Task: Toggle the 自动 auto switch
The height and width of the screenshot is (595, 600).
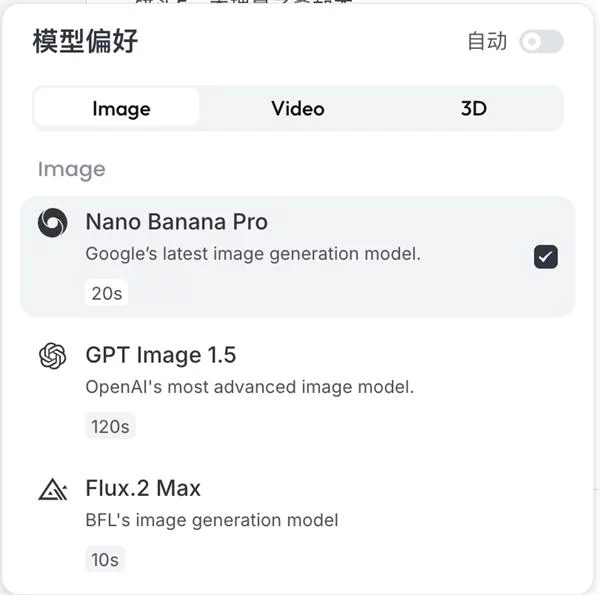Action: point(541,42)
